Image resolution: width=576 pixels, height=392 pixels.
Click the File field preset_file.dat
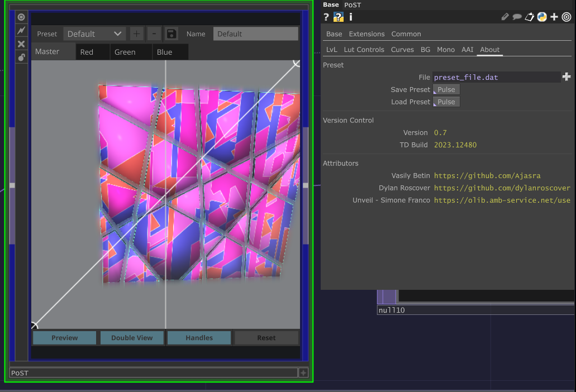(496, 77)
